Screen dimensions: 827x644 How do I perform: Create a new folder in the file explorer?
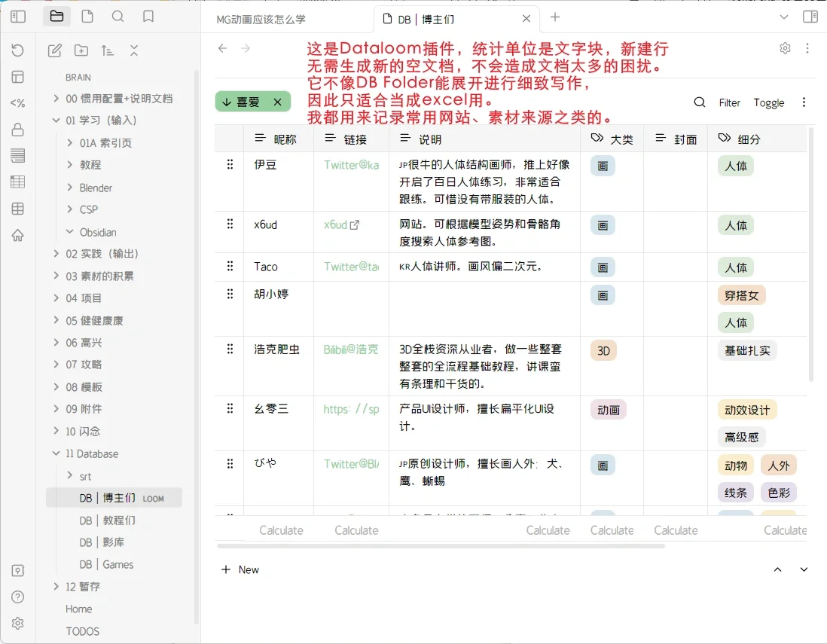pos(82,50)
